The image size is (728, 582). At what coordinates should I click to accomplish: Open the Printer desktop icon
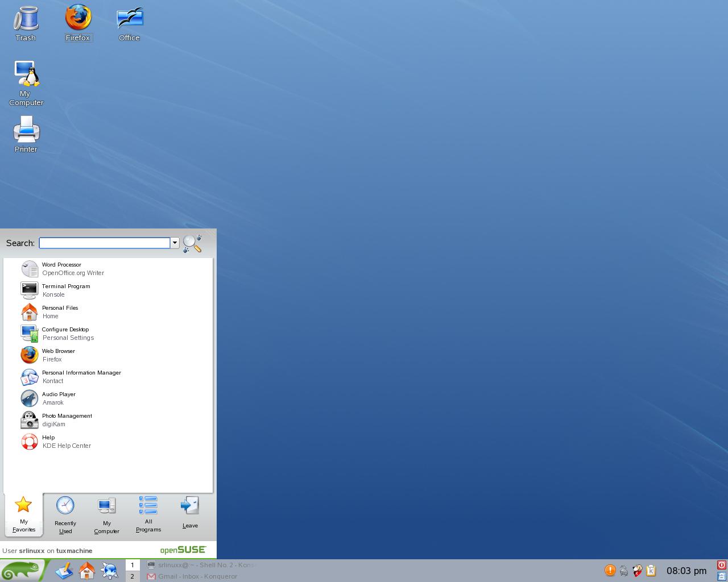(x=26, y=134)
